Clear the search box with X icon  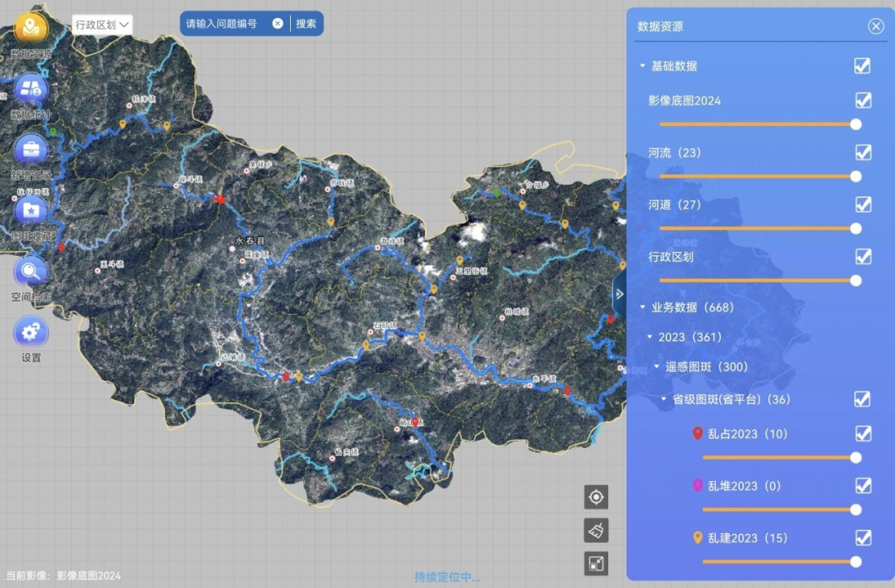coord(278,24)
